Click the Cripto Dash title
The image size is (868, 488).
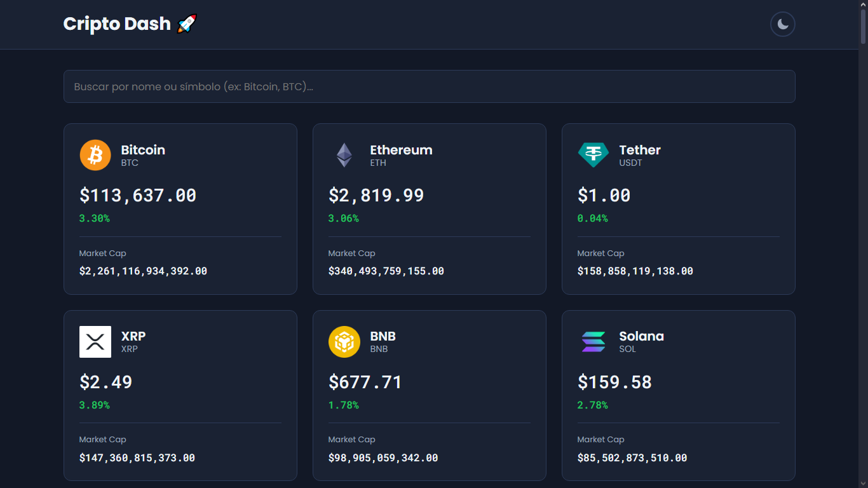[117, 24]
